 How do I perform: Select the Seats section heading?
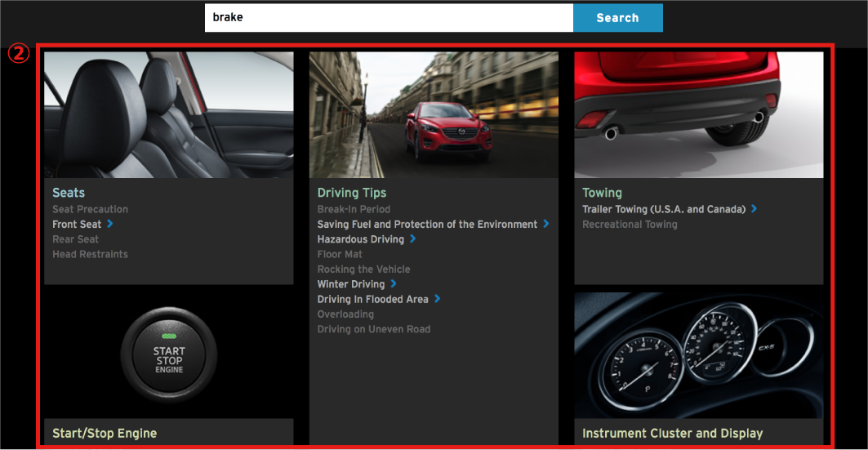[69, 193]
